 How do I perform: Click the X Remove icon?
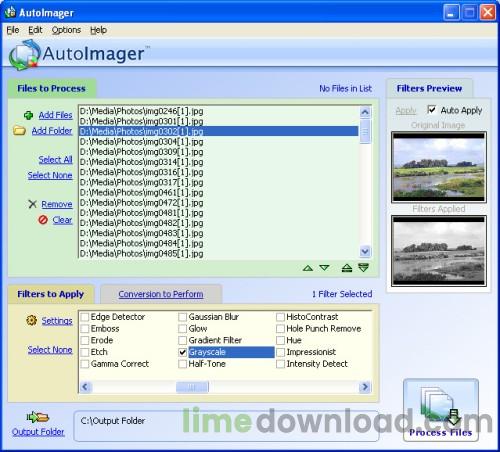32,204
